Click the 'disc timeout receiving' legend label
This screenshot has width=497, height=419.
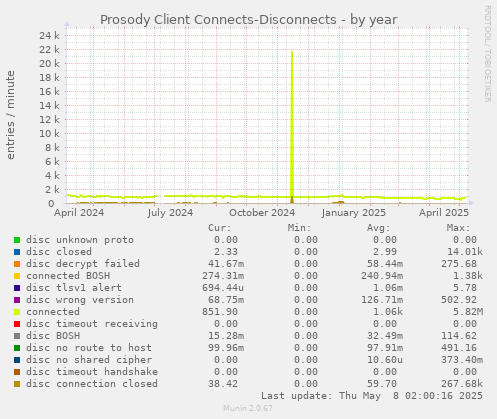[92, 324]
